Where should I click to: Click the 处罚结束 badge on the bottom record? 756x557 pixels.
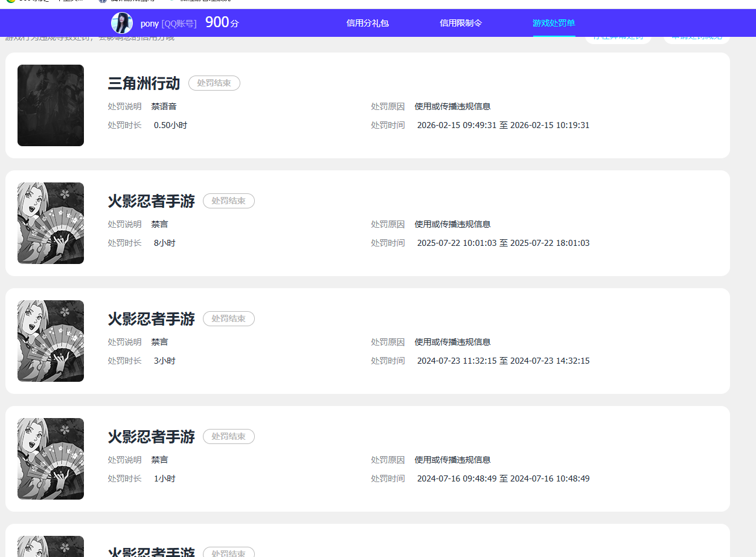[x=228, y=553]
